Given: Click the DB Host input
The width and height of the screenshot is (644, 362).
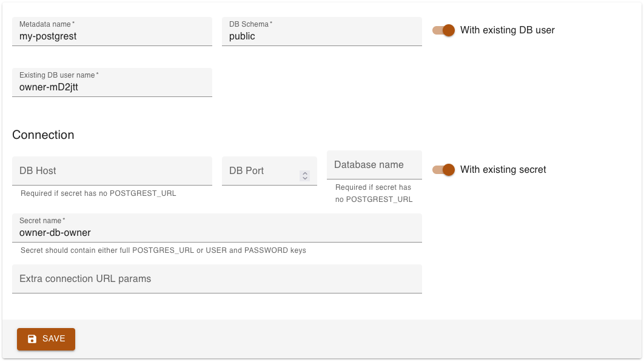Looking at the screenshot, I should (112, 171).
